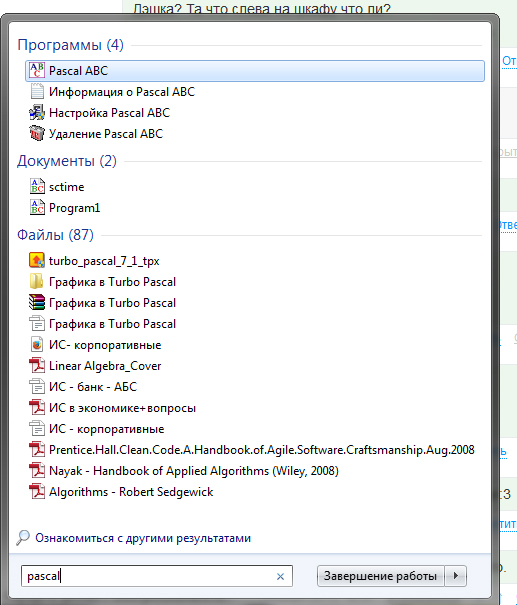Screen dimensions: 517x605
Task: Click the Завершение работы button
Action: (380, 576)
